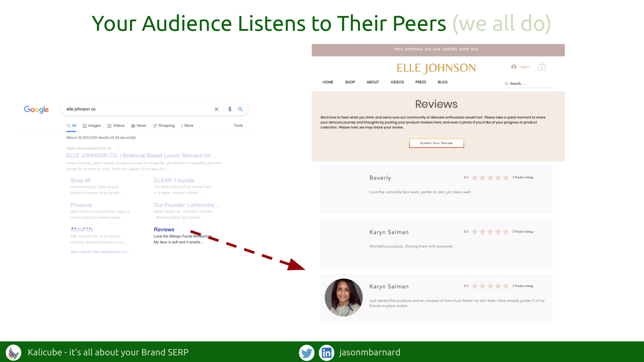The width and height of the screenshot is (644, 362).
Task: Click the site Search field
Action: 528,84
